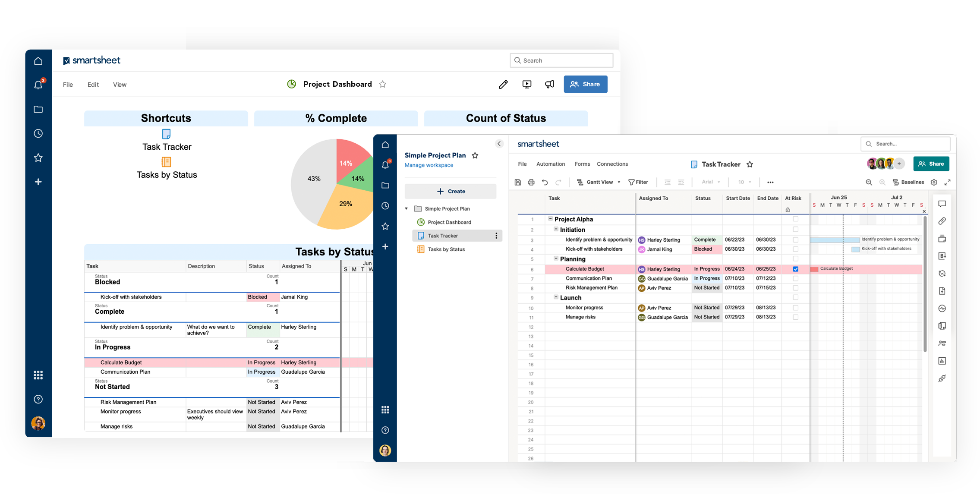Check At Risk for Kick-off with stakeholders

tap(795, 249)
